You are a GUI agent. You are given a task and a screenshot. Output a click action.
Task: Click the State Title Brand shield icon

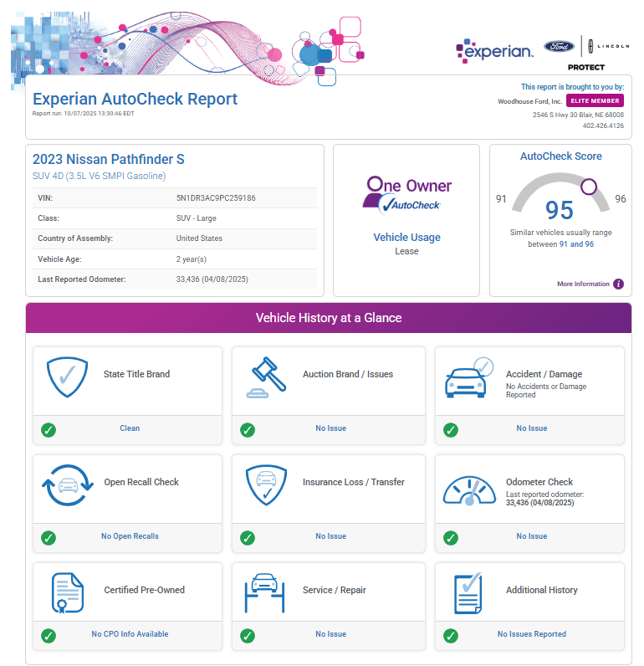(x=64, y=378)
